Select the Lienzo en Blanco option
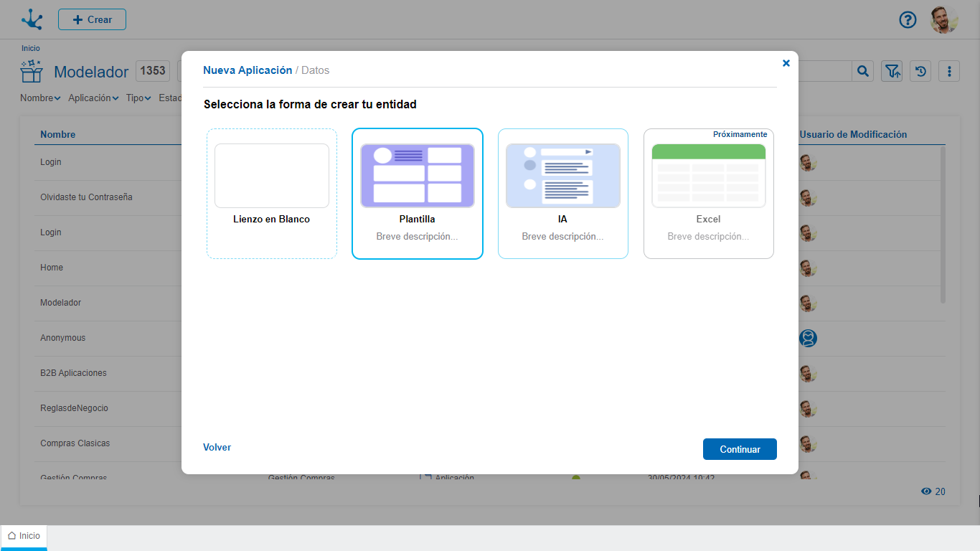 pos(272,194)
